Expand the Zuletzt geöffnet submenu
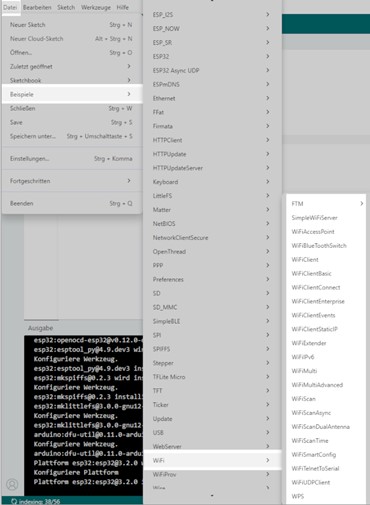 click(x=72, y=67)
